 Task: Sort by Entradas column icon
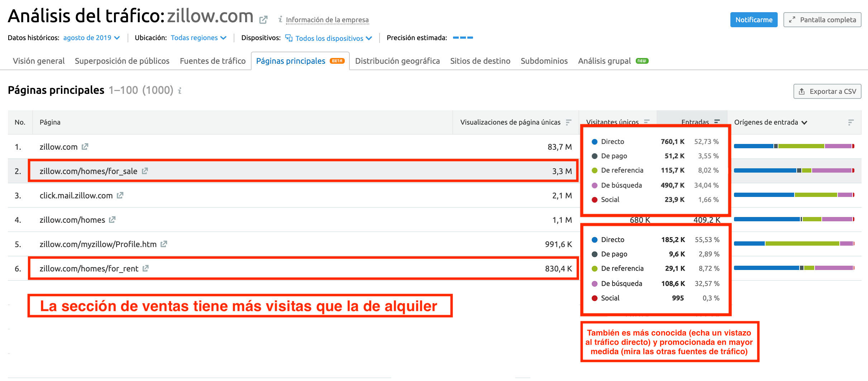[x=717, y=122]
